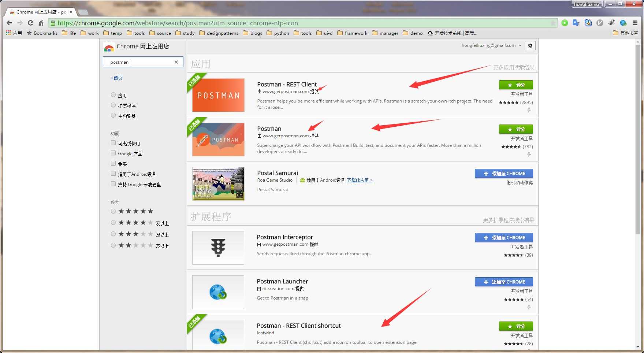Open the demo bookmarks folder
This screenshot has width=644, height=353.
pyautogui.click(x=413, y=33)
